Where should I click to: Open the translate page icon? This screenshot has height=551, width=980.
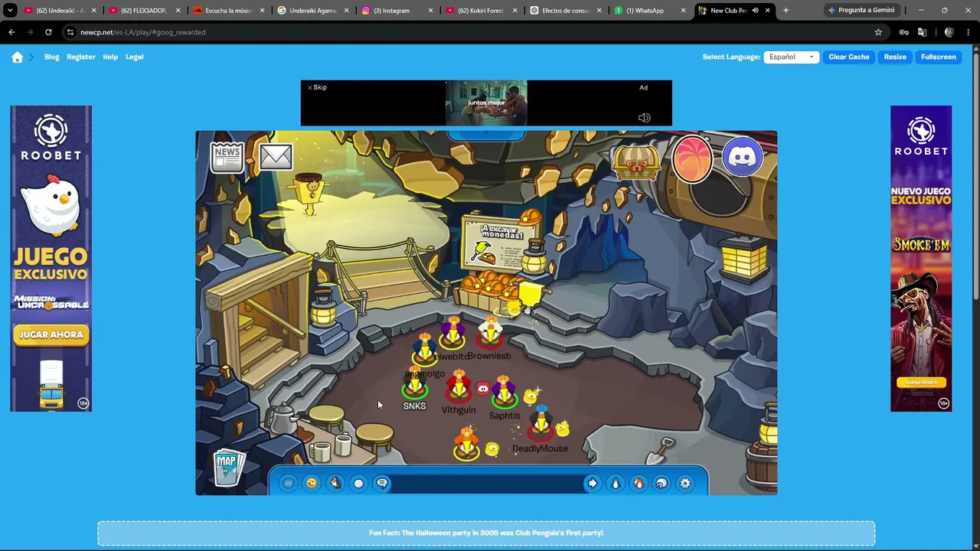pyautogui.click(x=922, y=32)
